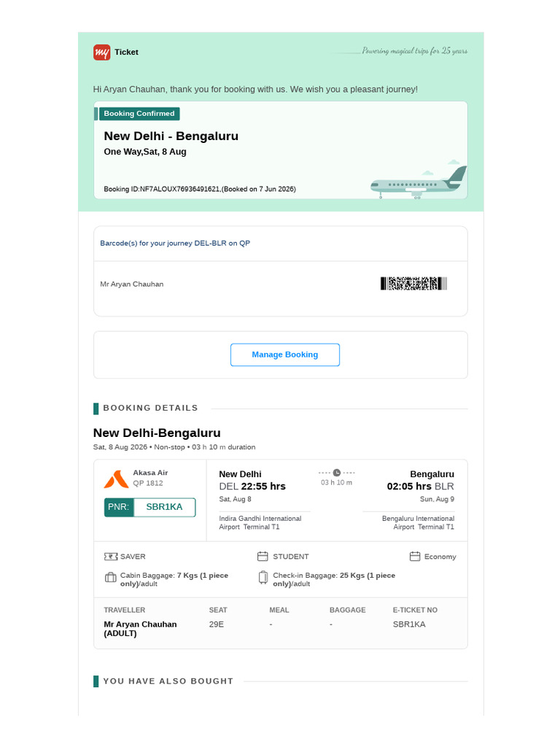This screenshot has height=747, width=560.
Task: Click traveller name Mr Aryan Chauhan (ADULT)
Action: point(140,629)
